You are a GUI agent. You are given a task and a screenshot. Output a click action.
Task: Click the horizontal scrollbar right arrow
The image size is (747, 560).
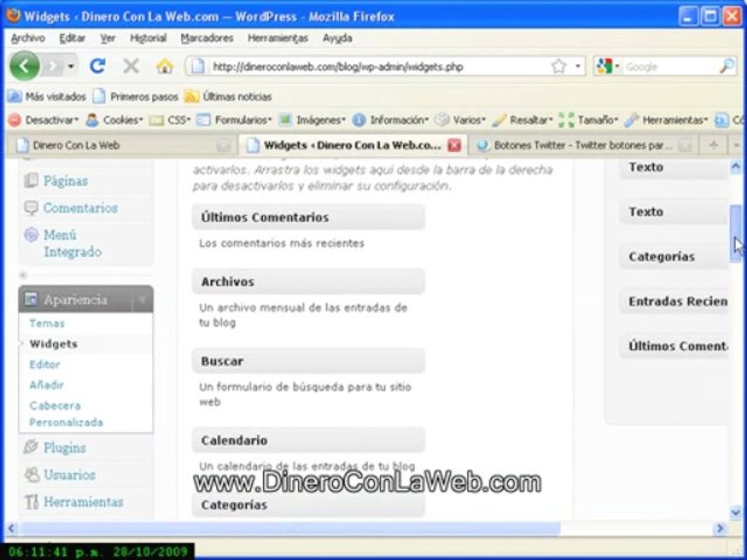pyautogui.click(x=720, y=528)
